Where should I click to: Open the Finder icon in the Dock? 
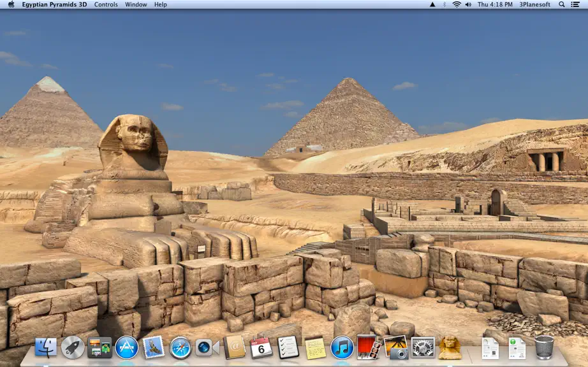coord(46,347)
